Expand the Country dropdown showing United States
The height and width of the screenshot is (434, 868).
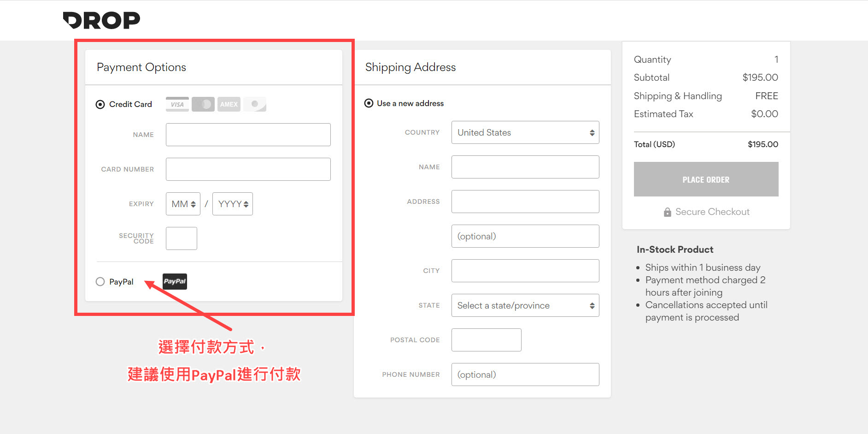525,132
